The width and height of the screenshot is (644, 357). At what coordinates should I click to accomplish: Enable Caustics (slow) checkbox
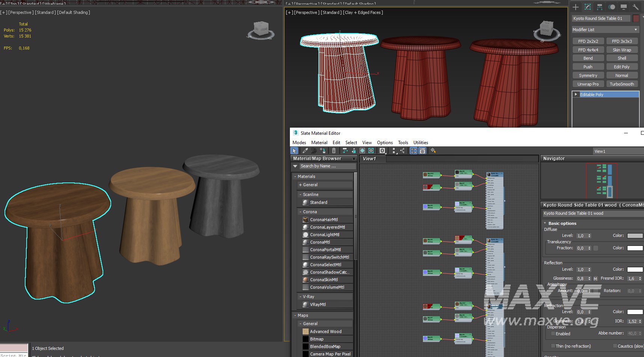coord(615,346)
